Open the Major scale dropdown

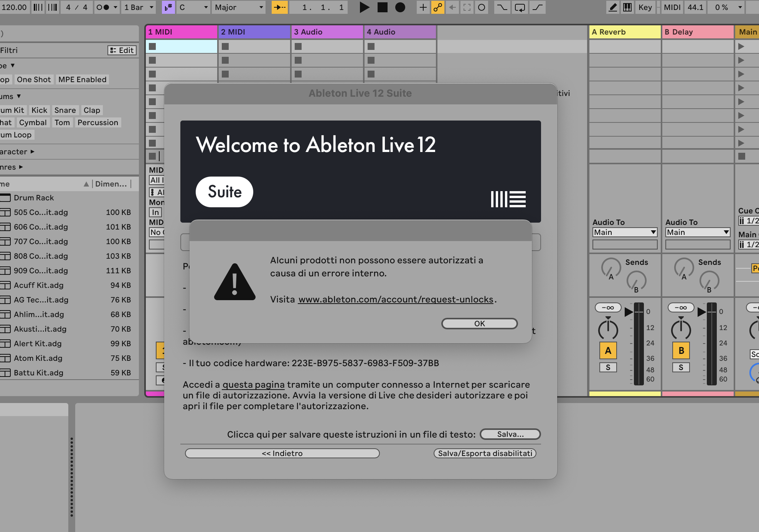[239, 7]
